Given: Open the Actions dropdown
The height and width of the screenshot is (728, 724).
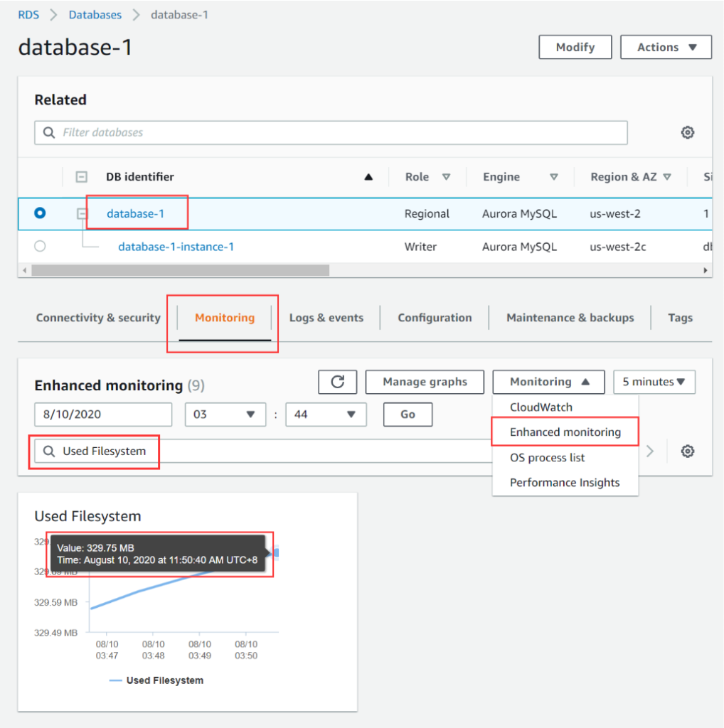Looking at the screenshot, I should click(666, 47).
